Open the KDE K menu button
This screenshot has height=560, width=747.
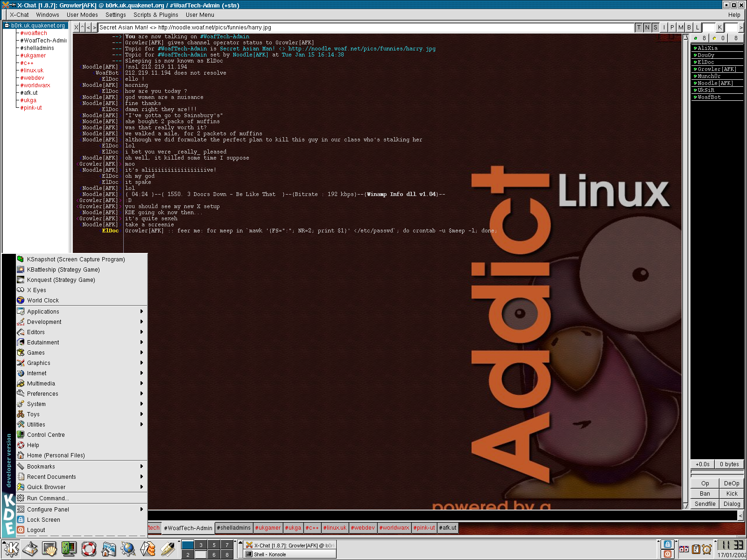[11, 549]
